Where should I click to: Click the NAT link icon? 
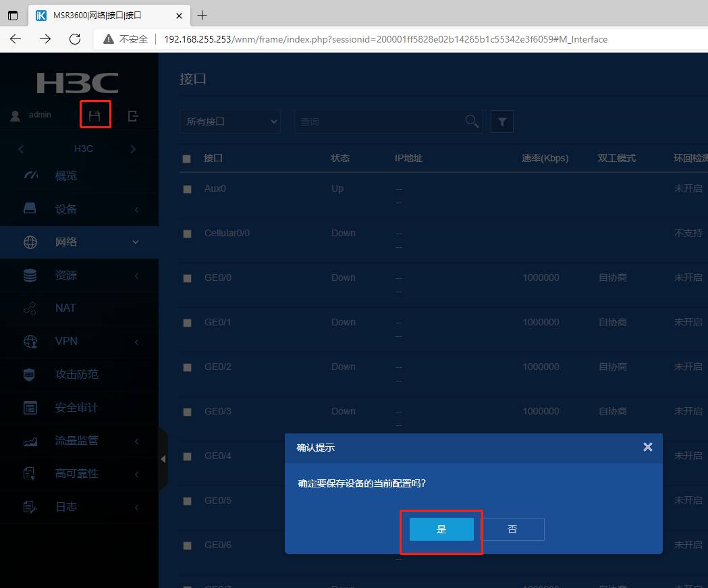click(x=30, y=309)
